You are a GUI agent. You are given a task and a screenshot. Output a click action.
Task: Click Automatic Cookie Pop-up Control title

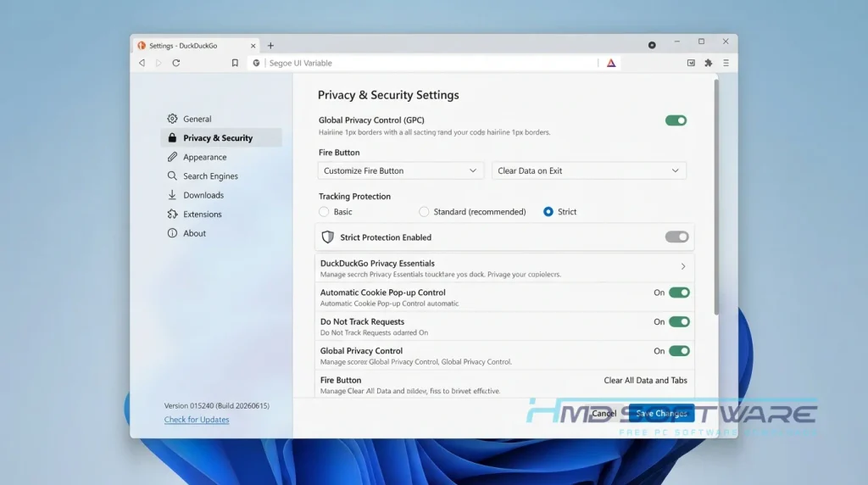[x=382, y=293]
